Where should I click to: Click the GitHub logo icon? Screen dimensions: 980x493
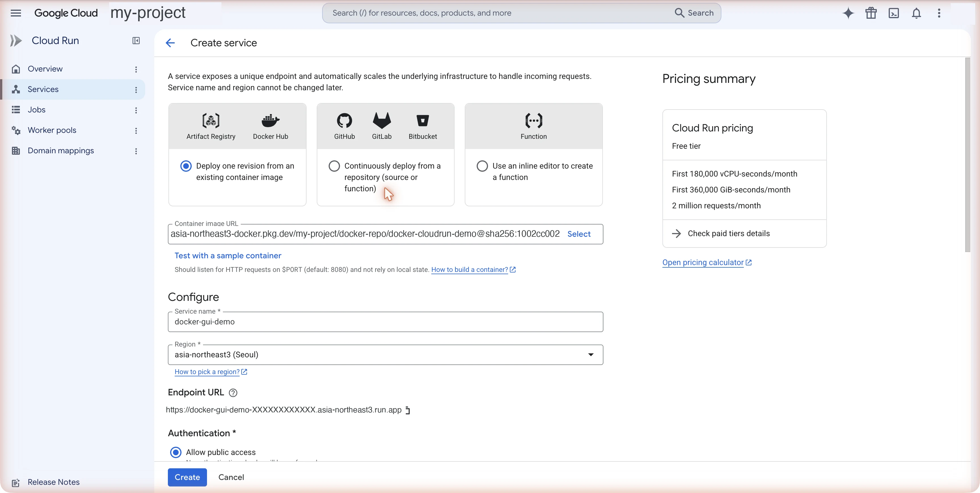point(344,121)
